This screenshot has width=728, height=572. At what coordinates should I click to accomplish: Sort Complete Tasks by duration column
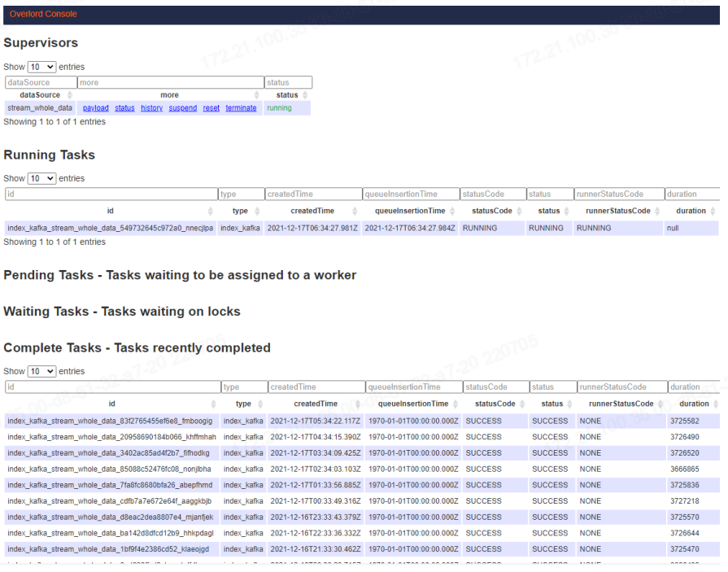[x=694, y=404]
